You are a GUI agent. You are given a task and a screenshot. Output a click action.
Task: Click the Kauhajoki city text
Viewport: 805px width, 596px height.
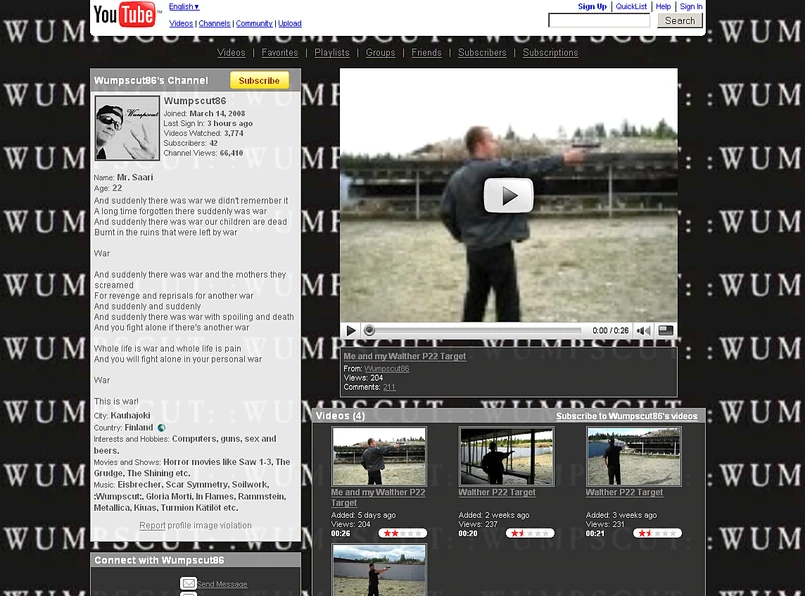130,415
